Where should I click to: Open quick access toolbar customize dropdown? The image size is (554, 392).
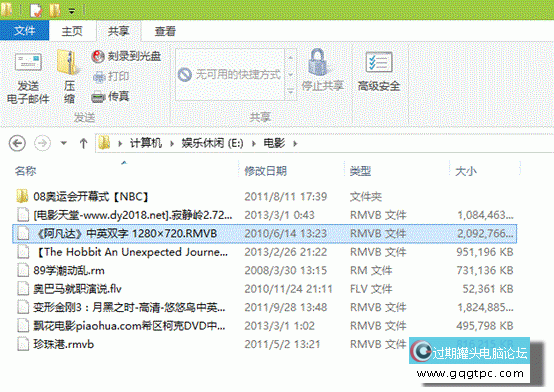72,11
